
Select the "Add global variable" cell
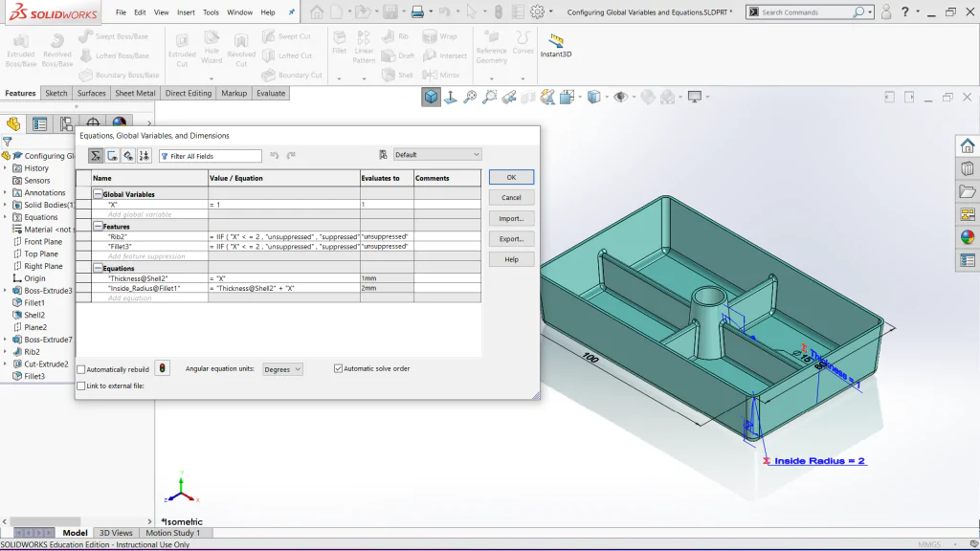click(150, 214)
